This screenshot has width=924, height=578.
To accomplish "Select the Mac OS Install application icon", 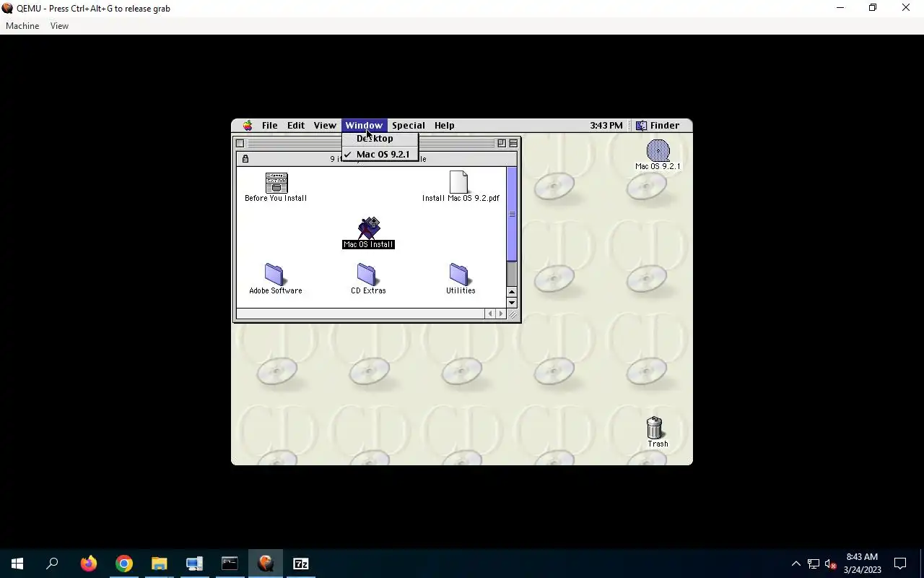I will pos(369,228).
